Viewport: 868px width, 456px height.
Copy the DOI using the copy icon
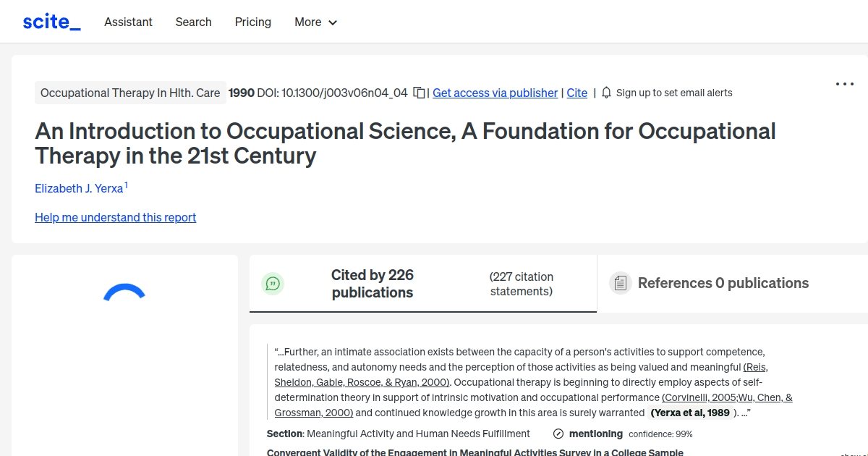(418, 93)
